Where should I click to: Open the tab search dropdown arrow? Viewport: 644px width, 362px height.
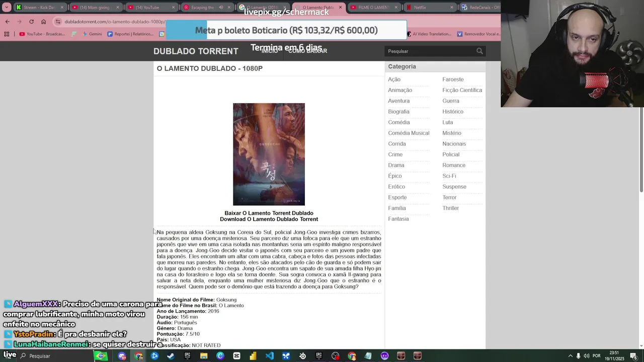coord(7,8)
